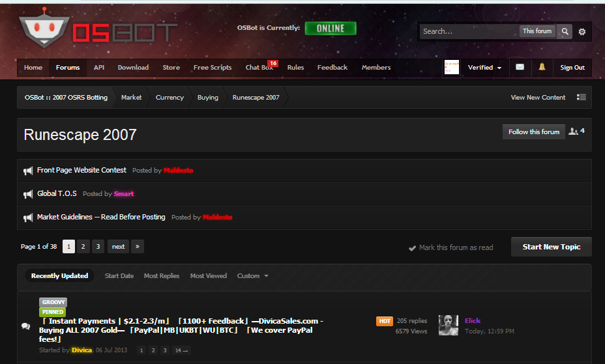Open the messages envelope icon

[520, 67]
